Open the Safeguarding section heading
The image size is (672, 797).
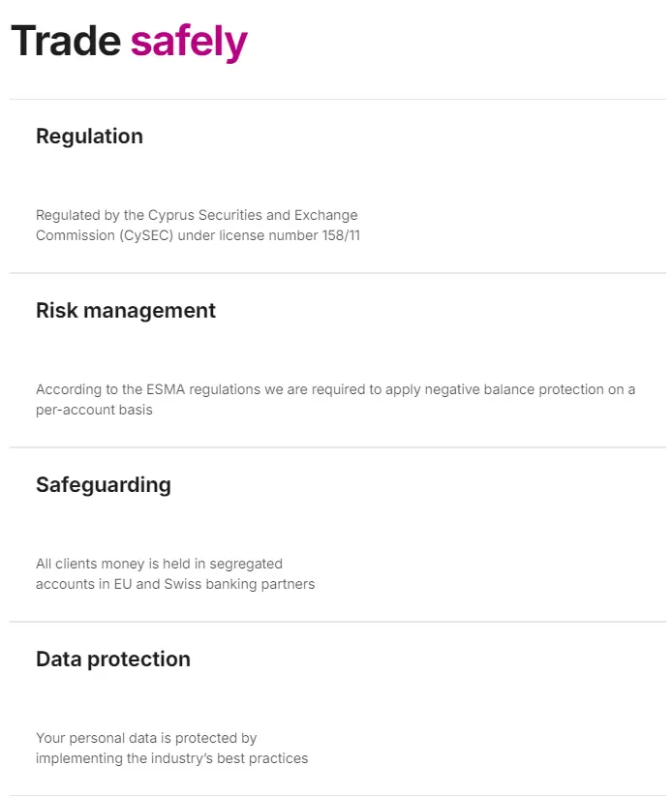pos(104,485)
